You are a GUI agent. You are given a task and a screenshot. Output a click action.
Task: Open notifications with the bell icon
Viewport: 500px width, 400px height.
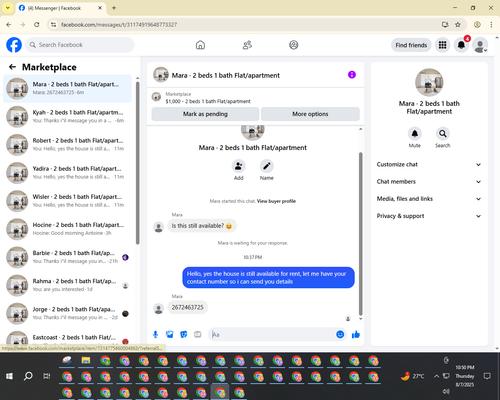(x=461, y=45)
